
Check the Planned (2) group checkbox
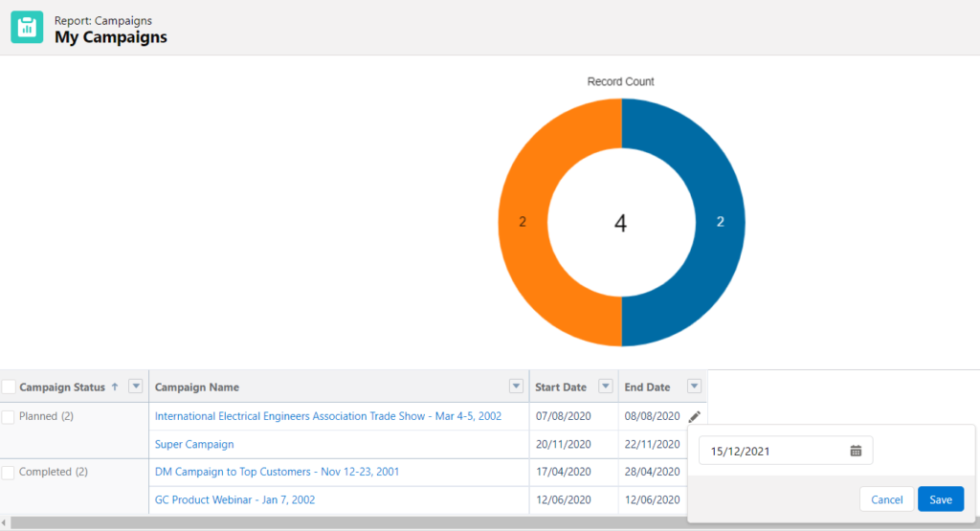[x=9, y=417]
